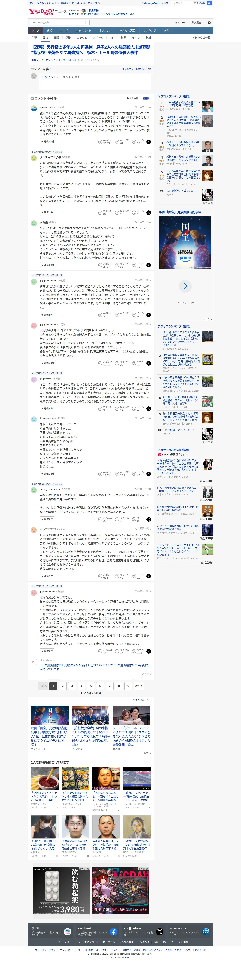Click the Yahoo! JAPAN News logo
Viewport: 241px width, 980px height.
[x=47, y=12]
